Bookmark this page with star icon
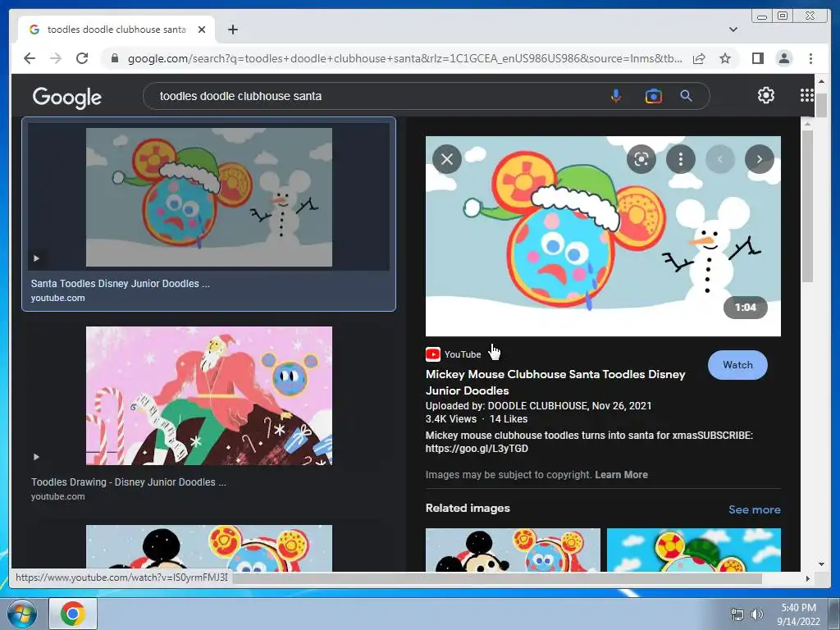The width and height of the screenshot is (840, 630). 725,58
